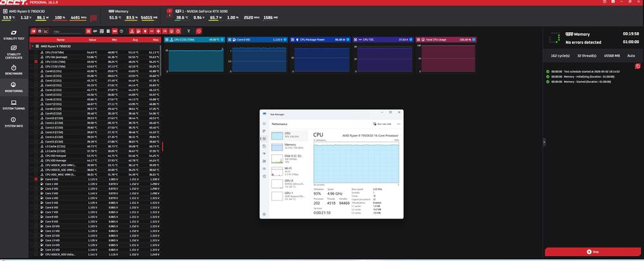This screenshot has height=261, width=644.
Task: Select the Monitoring section
Action: coord(14,87)
